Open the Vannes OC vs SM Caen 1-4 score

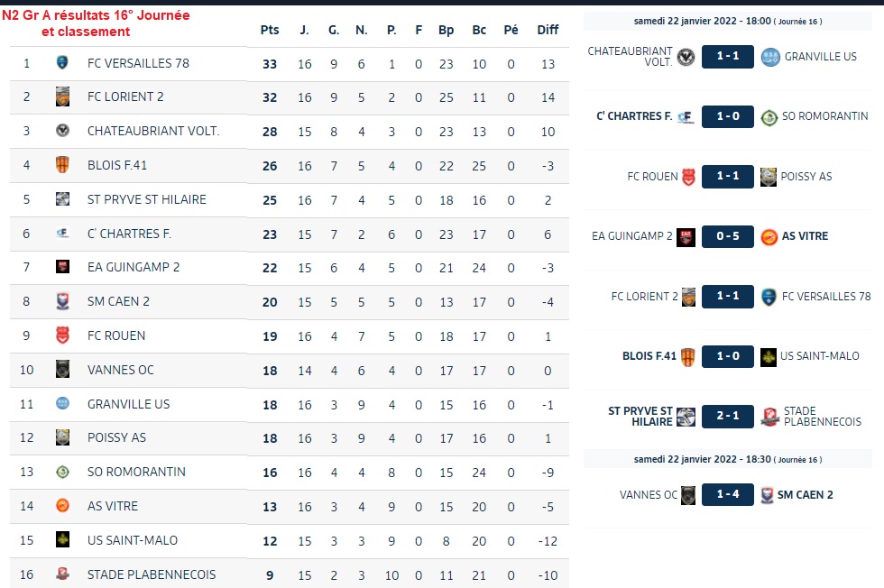[x=728, y=494]
